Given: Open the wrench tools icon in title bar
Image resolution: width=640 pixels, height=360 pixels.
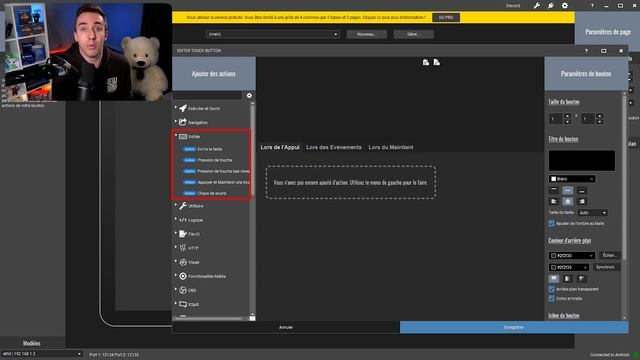Looking at the screenshot, I should [x=537, y=6].
